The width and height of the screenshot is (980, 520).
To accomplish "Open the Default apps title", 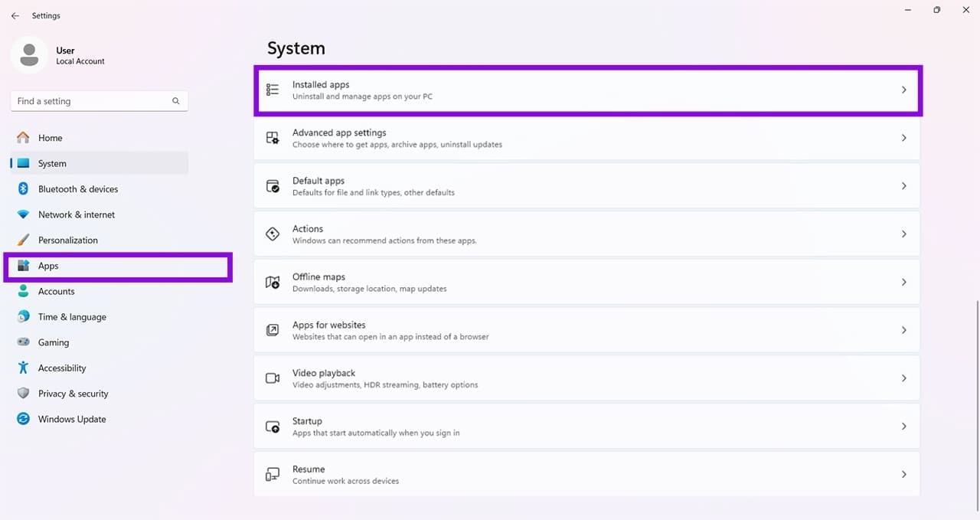I will [318, 181].
